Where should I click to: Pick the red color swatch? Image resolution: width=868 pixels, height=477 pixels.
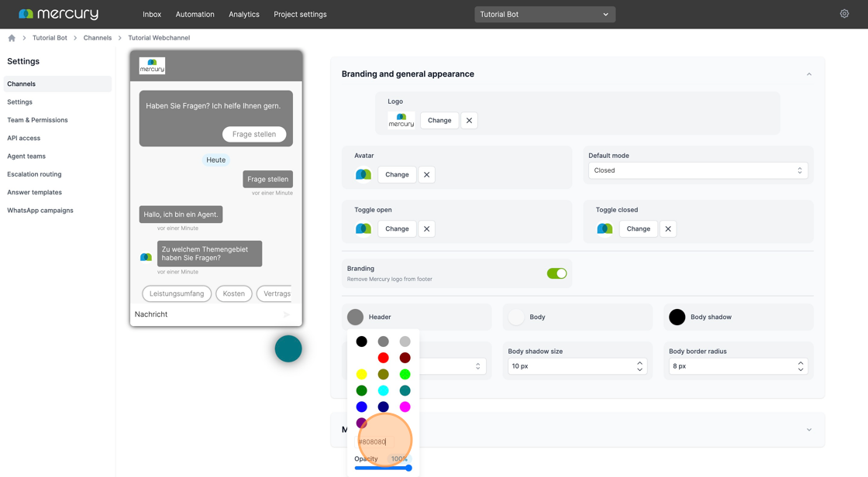(x=383, y=358)
